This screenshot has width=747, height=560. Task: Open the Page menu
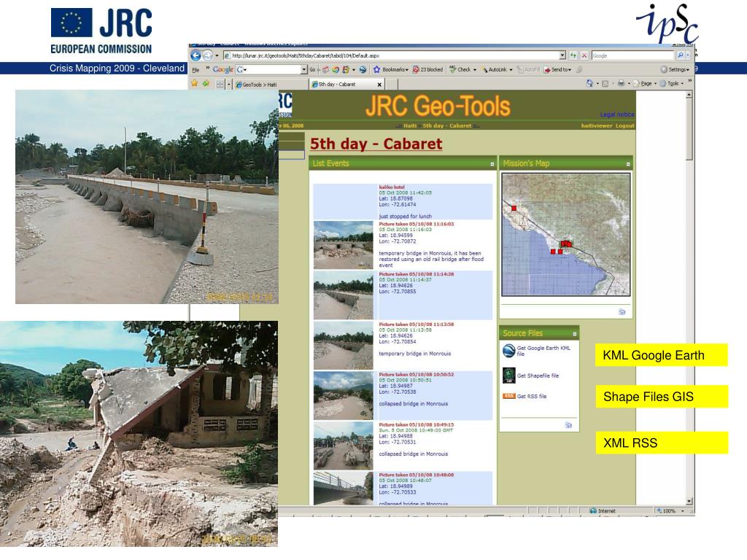645,83
